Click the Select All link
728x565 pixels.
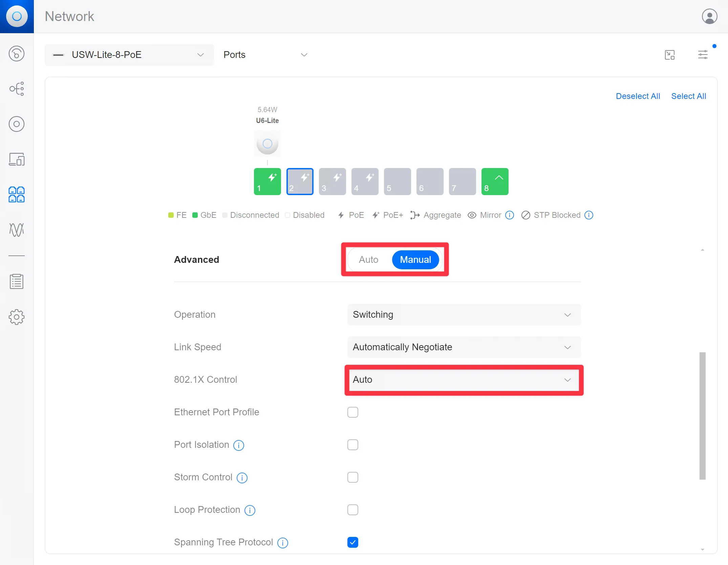tap(688, 96)
